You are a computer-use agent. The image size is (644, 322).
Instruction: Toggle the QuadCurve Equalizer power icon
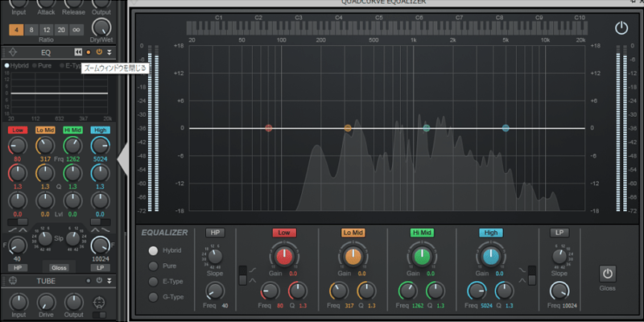click(x=621, y=28)
